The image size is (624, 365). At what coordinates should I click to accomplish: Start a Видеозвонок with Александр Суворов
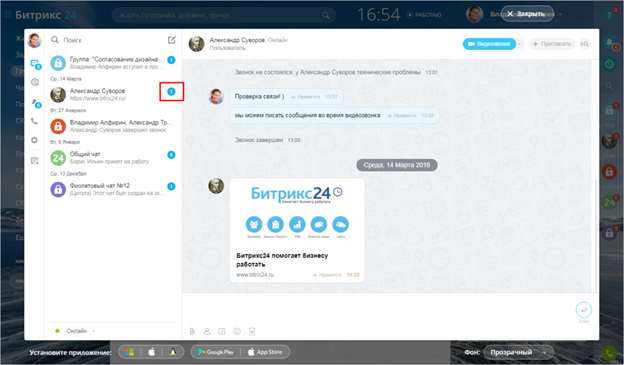(x=489, y=44)
